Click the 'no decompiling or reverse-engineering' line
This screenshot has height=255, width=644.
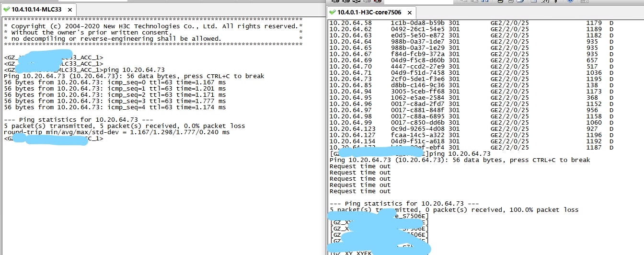click(x=153, y=39)
